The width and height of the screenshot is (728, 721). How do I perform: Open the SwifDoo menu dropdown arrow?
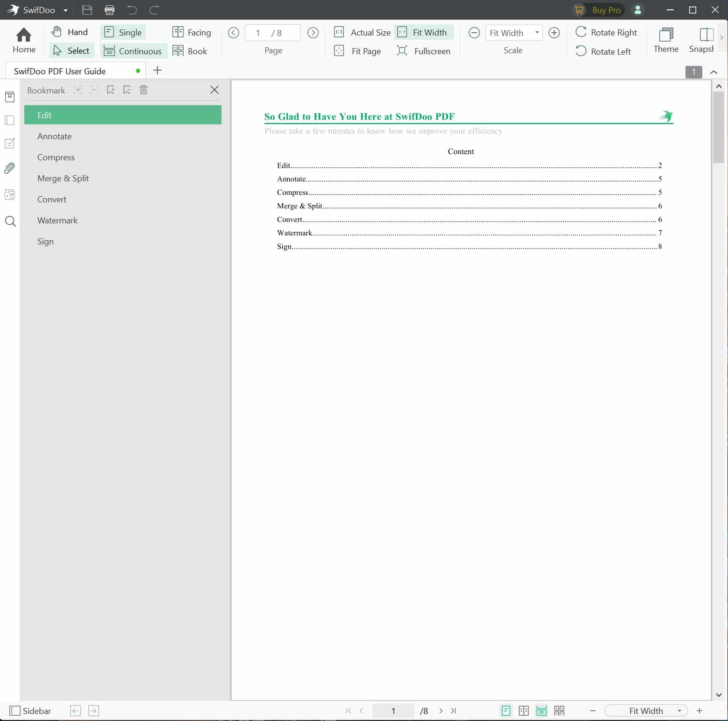tap(65, 10)
